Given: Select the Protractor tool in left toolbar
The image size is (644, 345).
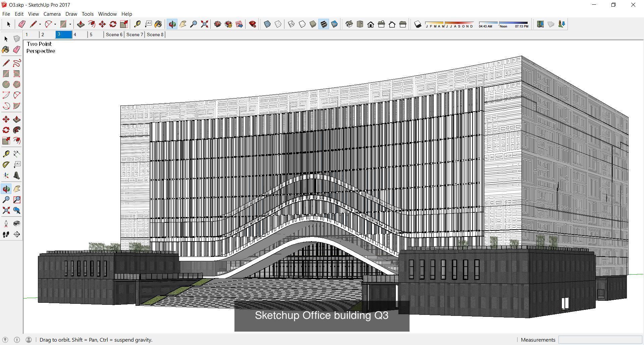Looking at the screenshot, I should [x=6, y=165].
